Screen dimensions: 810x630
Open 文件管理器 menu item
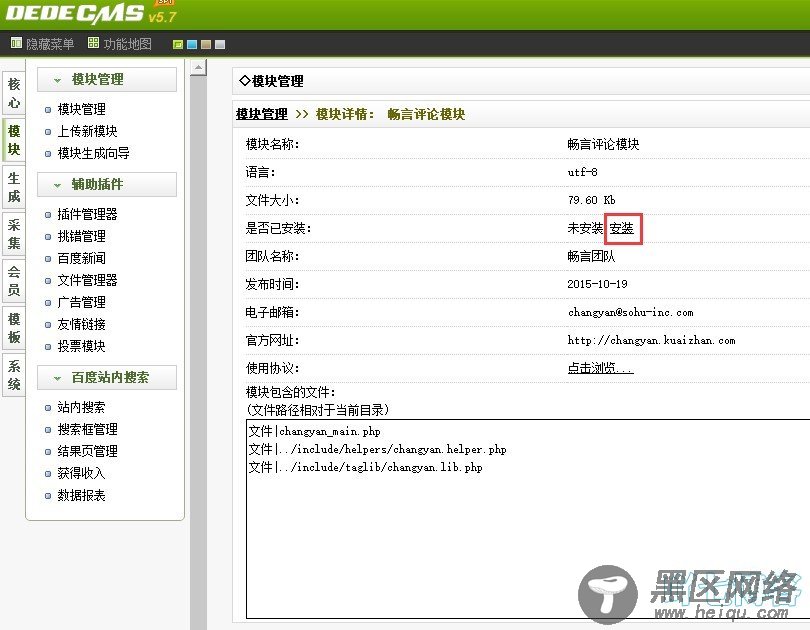87,280
